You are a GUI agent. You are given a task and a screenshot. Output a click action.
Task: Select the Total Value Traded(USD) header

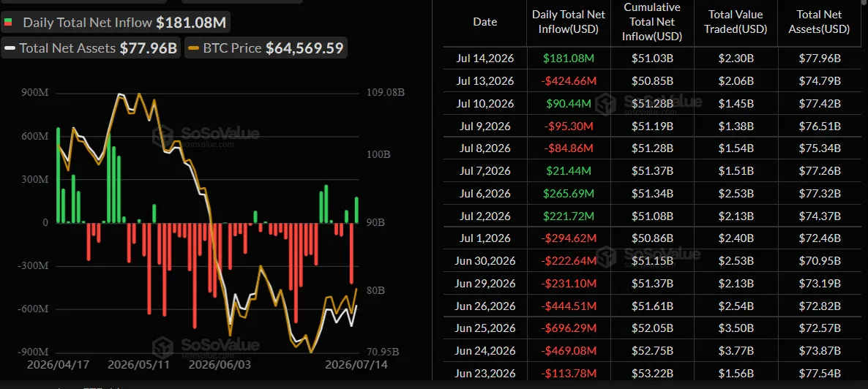[736, 22]
